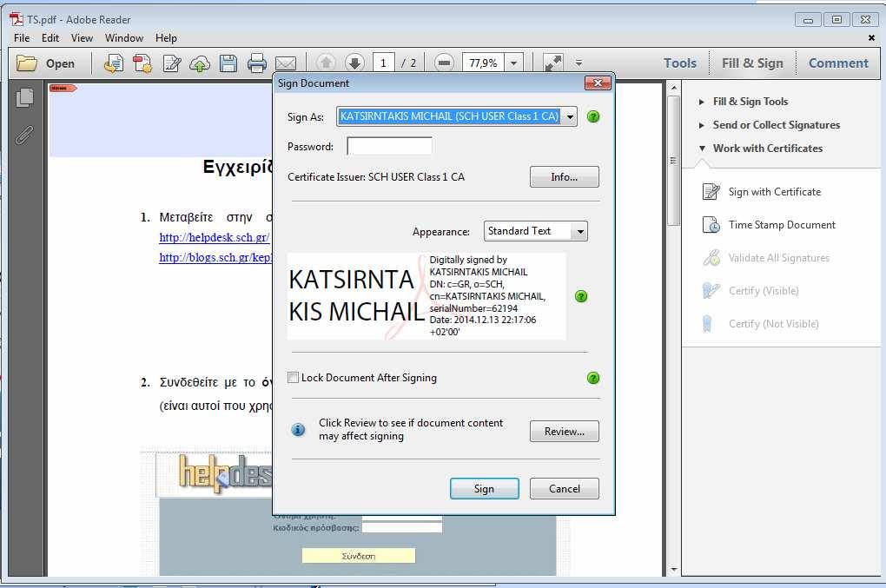The height and width of the screenshot is (588, 886).
Task: Click the Convert PDF icon with star
Action: point(142,63)
